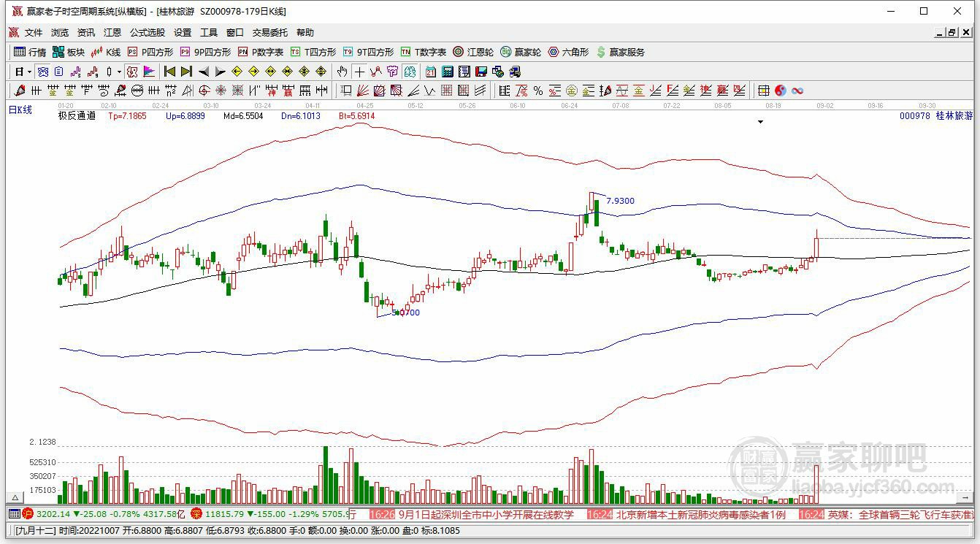Viewport: 980px width, 544px height.
Task: Click the 赢家服务 service button
Action: coord(621,52)
